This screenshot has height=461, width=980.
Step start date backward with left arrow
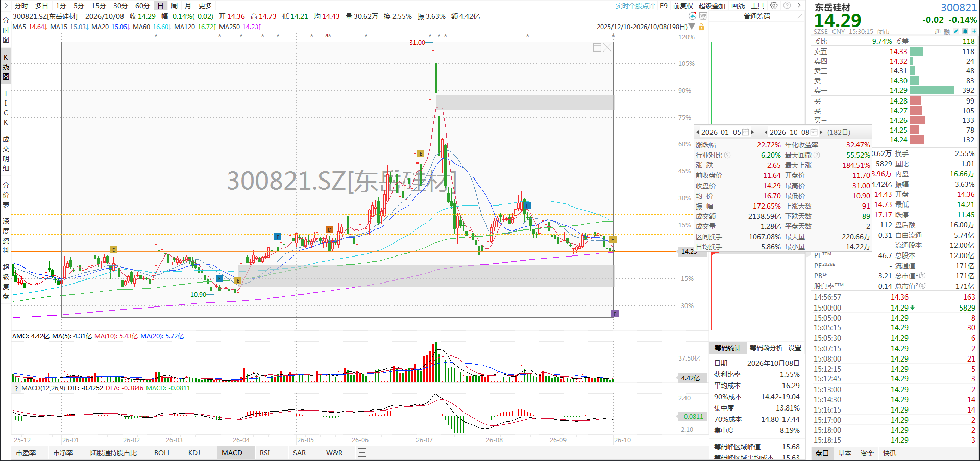[x=698, y=132]
